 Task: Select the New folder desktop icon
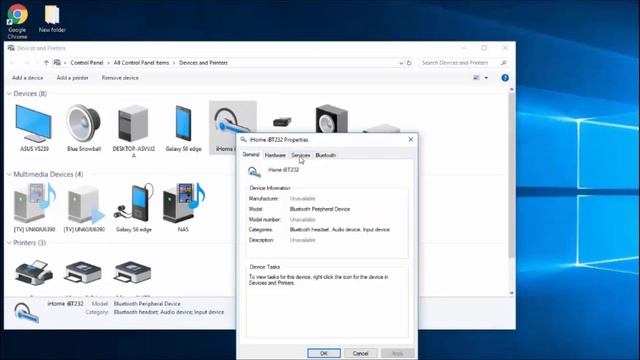[52, 19]
